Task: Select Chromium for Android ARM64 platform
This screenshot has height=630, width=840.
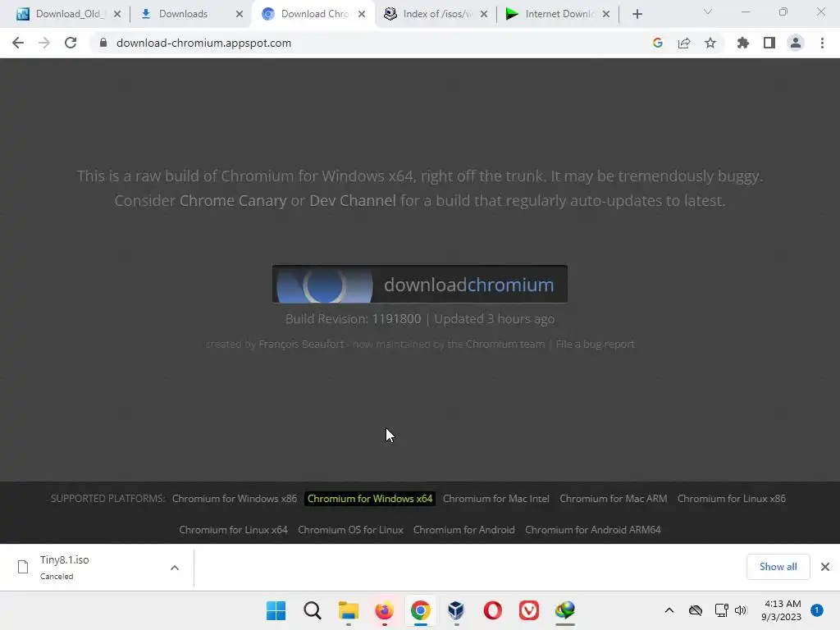Action: [592, 529]
